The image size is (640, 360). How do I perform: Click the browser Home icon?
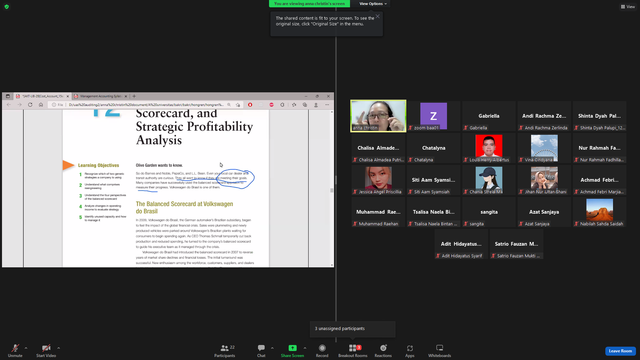coord(41,105)
